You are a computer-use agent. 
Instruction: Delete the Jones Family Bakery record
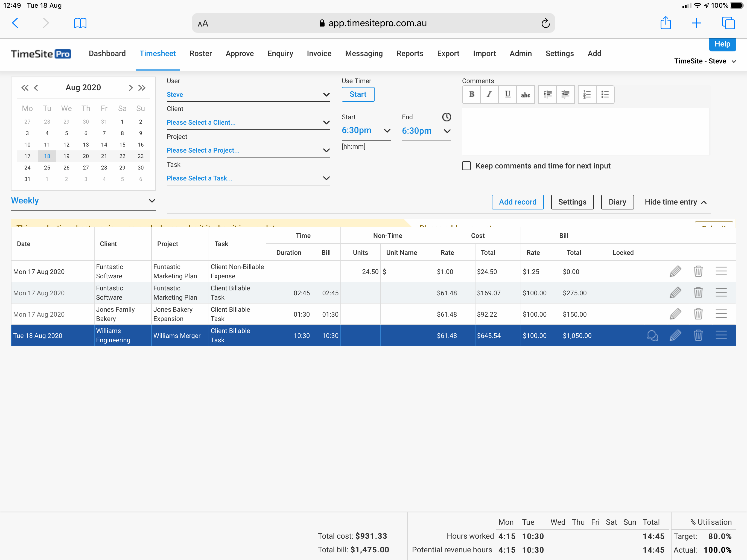coord(698,314)
